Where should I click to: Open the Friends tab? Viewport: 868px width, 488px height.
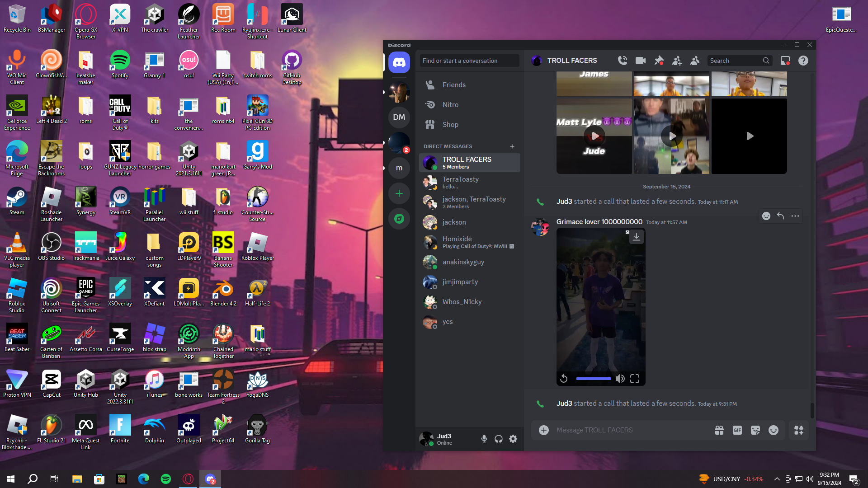tap(454, 85)
